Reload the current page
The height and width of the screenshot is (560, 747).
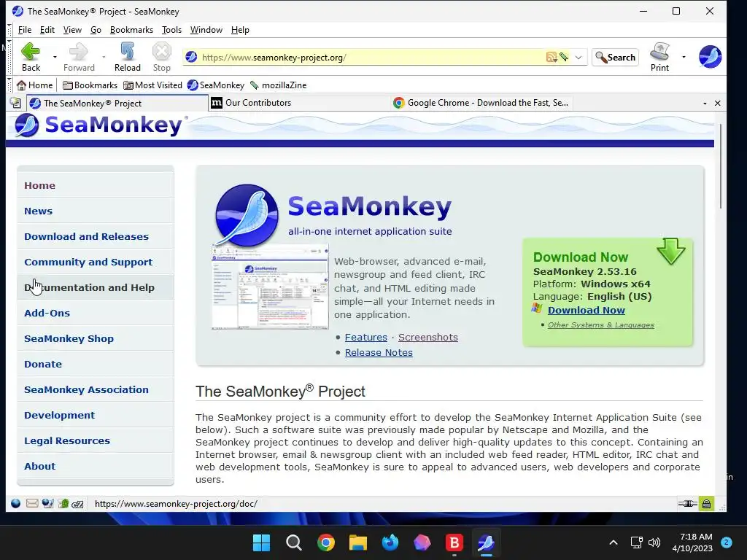pyautogui.click(x=127, y=57)
